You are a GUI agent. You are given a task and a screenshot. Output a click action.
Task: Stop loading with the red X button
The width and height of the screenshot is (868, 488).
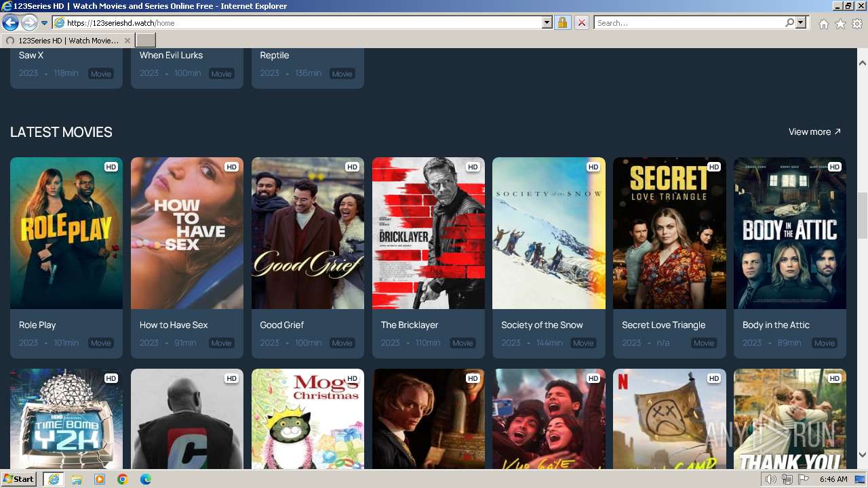click(581, 23)
